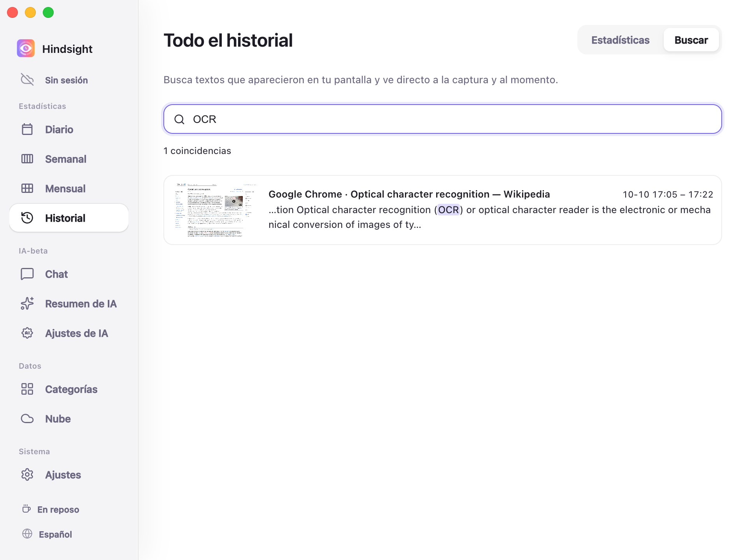Go to the Mensual label in sidebar
Screen dimensions: 747x560
(x=65, y=189)
